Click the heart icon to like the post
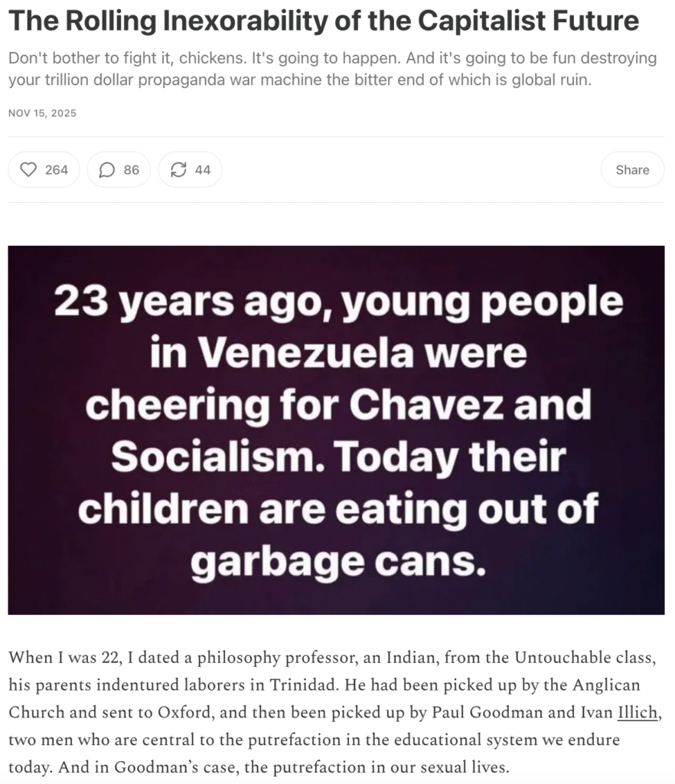Screen dimensions: 675x784 click(28, 170)
